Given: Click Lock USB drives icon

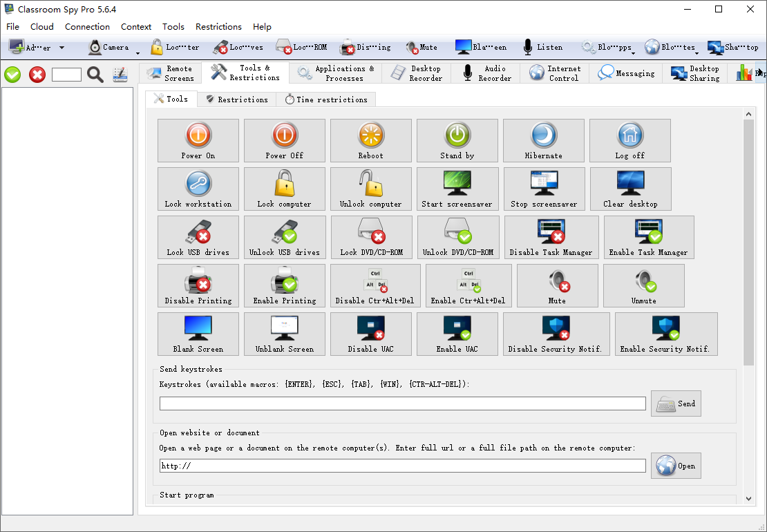Looking at the screenshot, I should pos(198,237).
